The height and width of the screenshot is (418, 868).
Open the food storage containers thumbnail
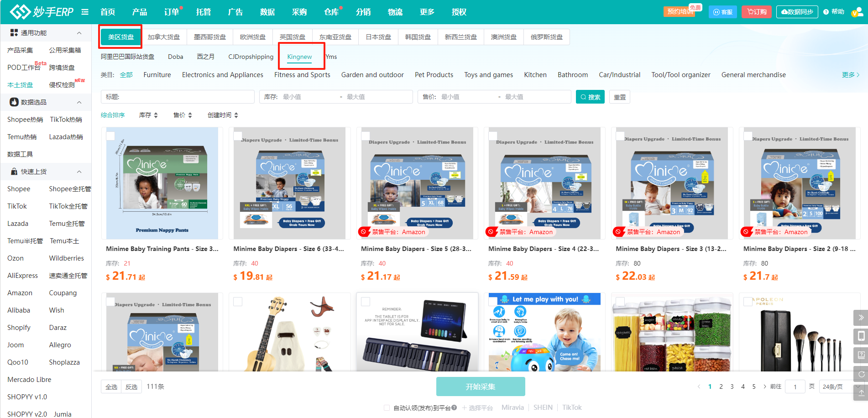672,333
